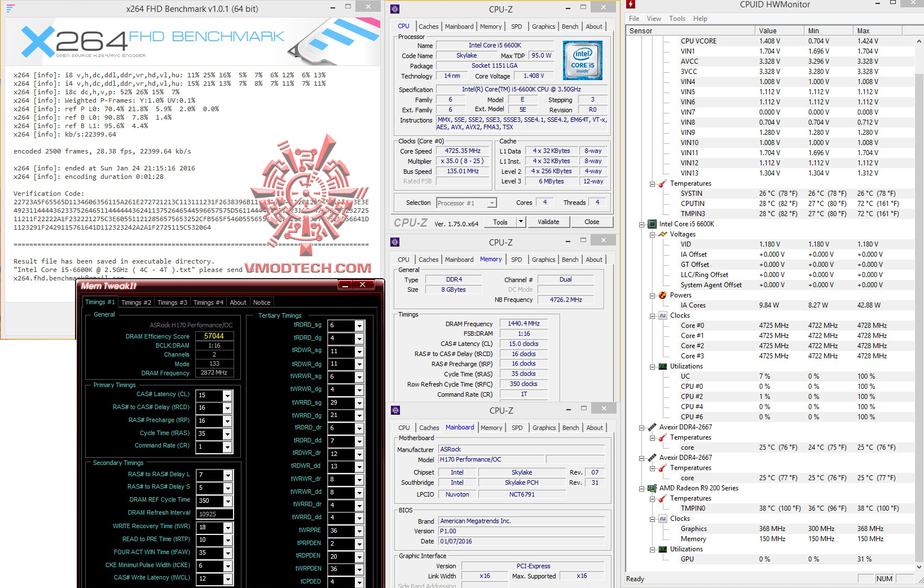Collapse the Clocks node under Intel Core i5 6600K
The width and height of the screenshot is (924, 588).
pos(653,315)
